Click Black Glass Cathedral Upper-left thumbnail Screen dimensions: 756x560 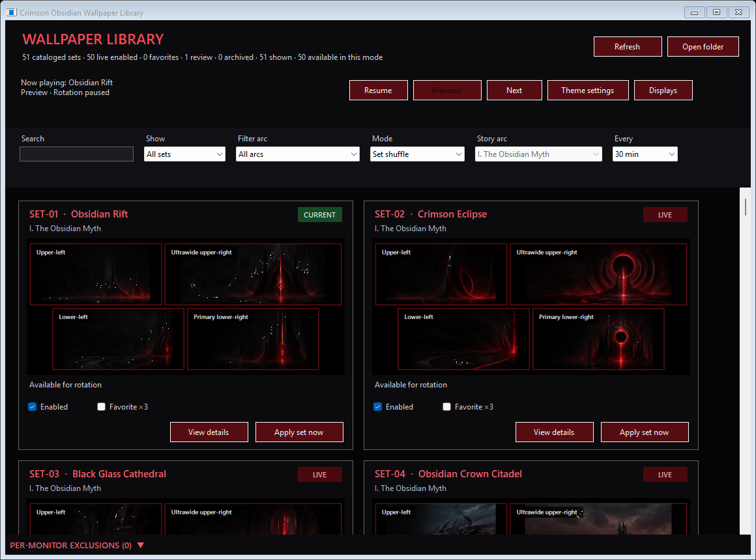[95, 519]
